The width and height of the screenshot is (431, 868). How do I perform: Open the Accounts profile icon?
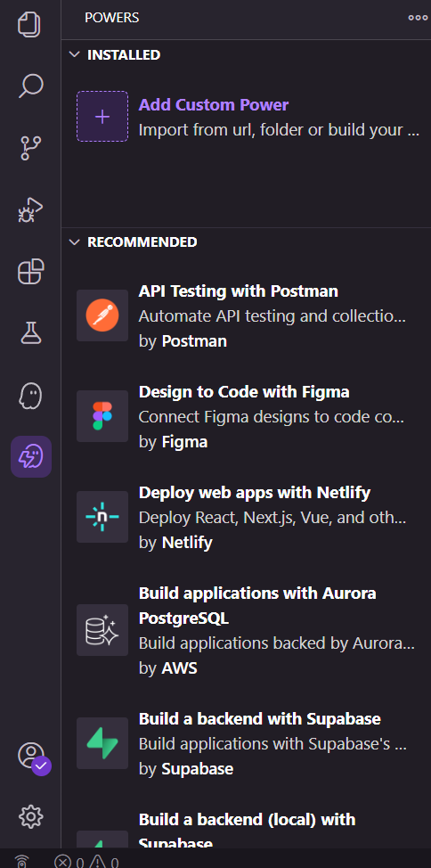(x=31, y=757)
